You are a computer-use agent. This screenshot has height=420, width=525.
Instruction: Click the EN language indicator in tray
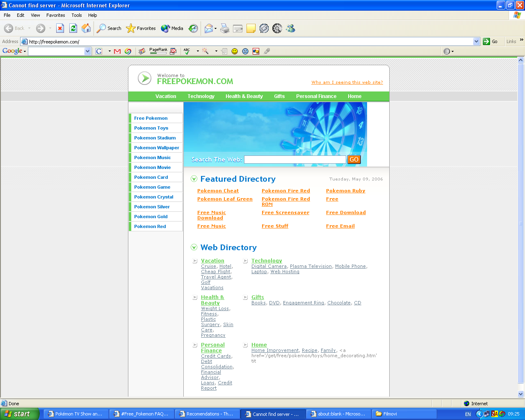click(x=468, y=414)
